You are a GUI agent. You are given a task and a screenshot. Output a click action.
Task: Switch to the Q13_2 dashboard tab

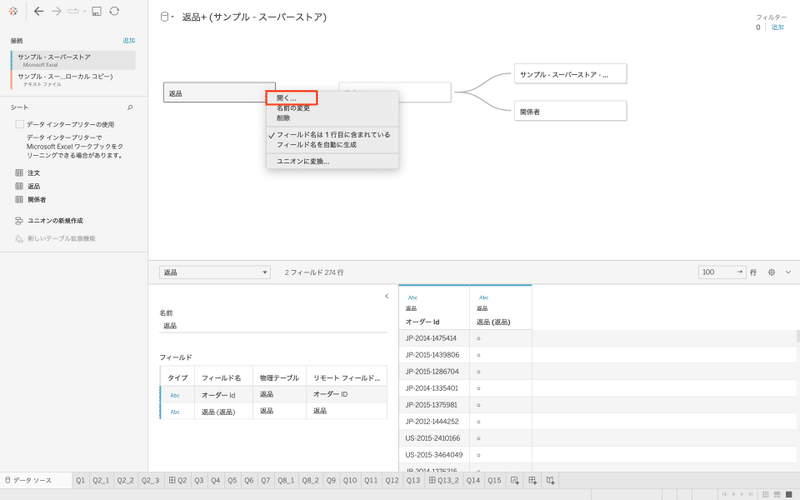coord(443,481)
